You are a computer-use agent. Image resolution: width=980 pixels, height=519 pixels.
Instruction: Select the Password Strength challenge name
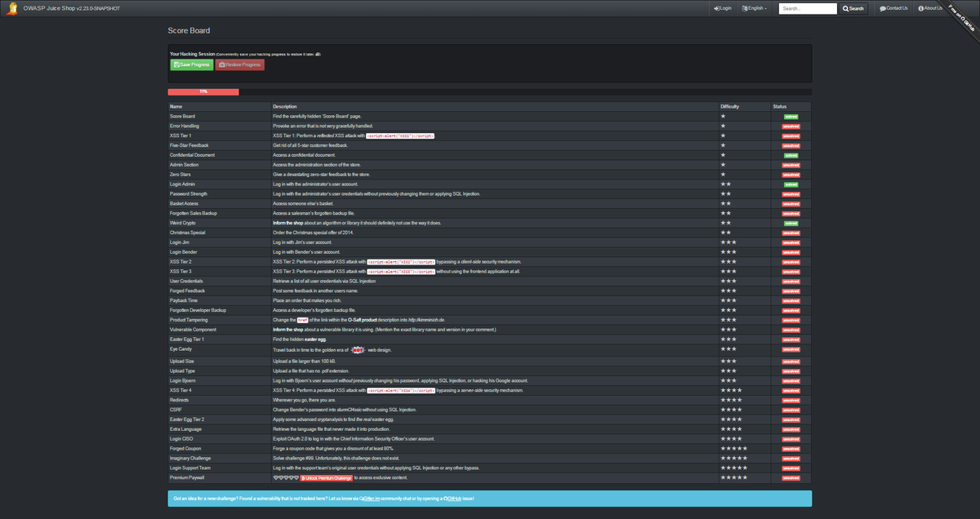click(189, 194)
